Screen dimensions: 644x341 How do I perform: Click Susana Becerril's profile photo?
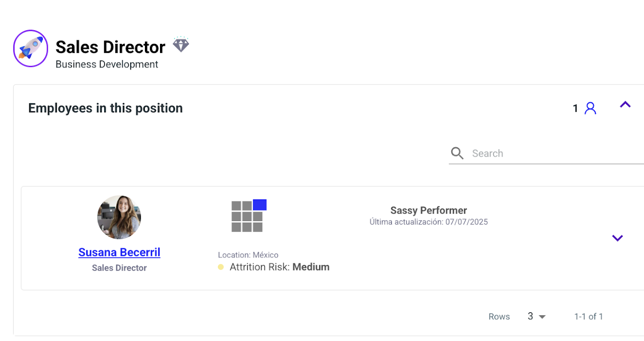click(x=119, y=217)
